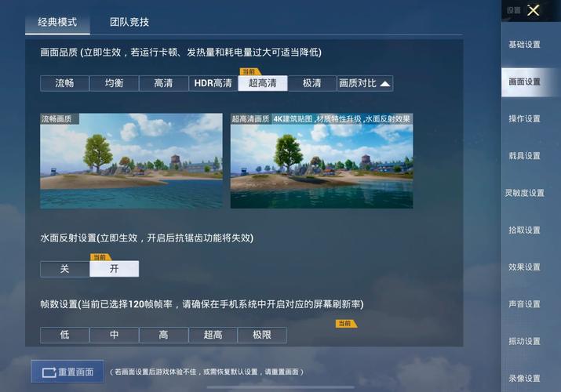Open 拾取设置 in sidebar
561x392 pixels.
[524, 230]
